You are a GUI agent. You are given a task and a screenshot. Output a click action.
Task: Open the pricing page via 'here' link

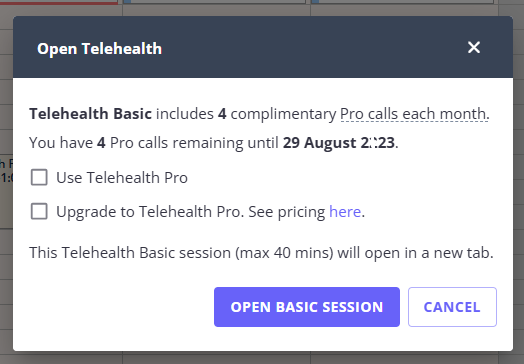click(x=345, y=212)
